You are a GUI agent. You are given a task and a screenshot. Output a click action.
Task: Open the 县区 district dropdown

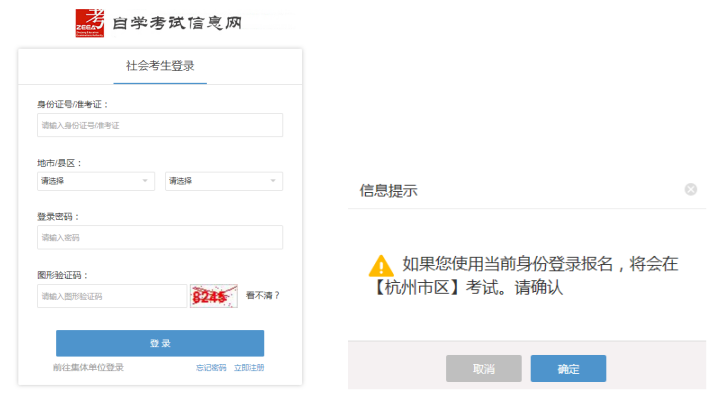point(224,181)
